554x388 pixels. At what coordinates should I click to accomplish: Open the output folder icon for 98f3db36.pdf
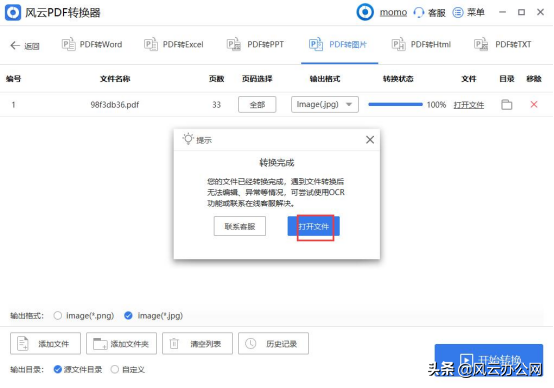507,105
